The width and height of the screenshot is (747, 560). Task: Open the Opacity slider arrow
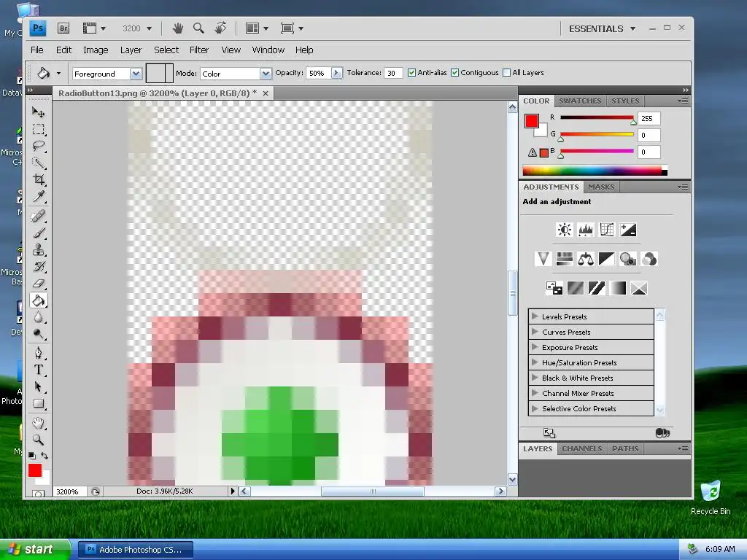point(337,73)
